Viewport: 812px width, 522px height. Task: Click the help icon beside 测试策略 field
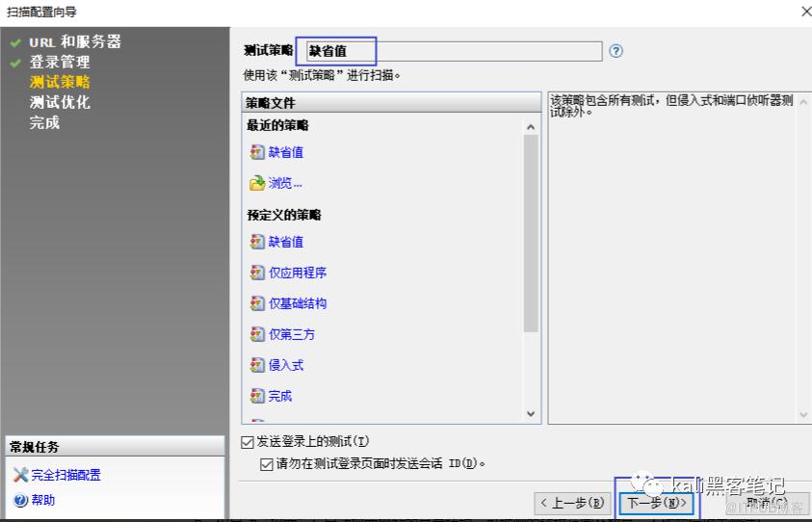[x=616, y=51]
